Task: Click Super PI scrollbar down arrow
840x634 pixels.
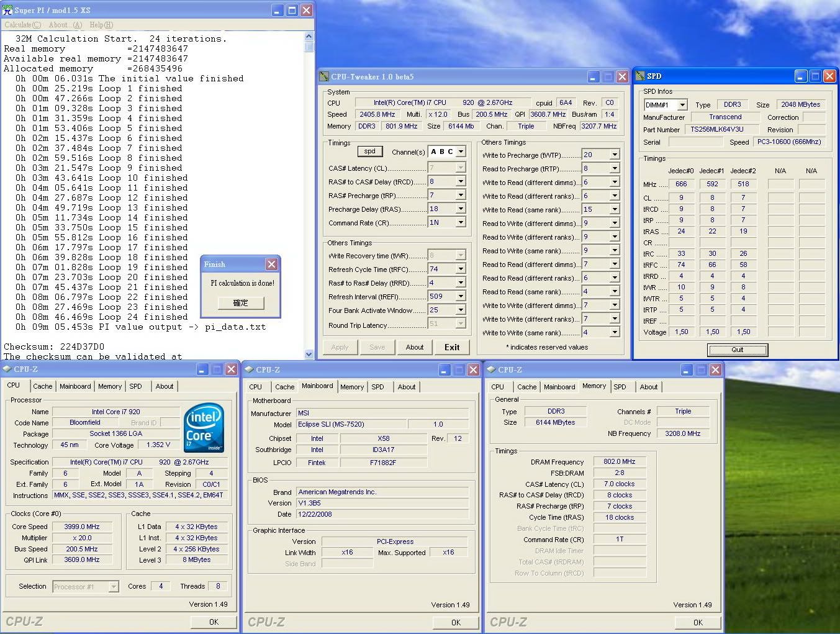Action: pyautogui.click(x=309, y=354)
